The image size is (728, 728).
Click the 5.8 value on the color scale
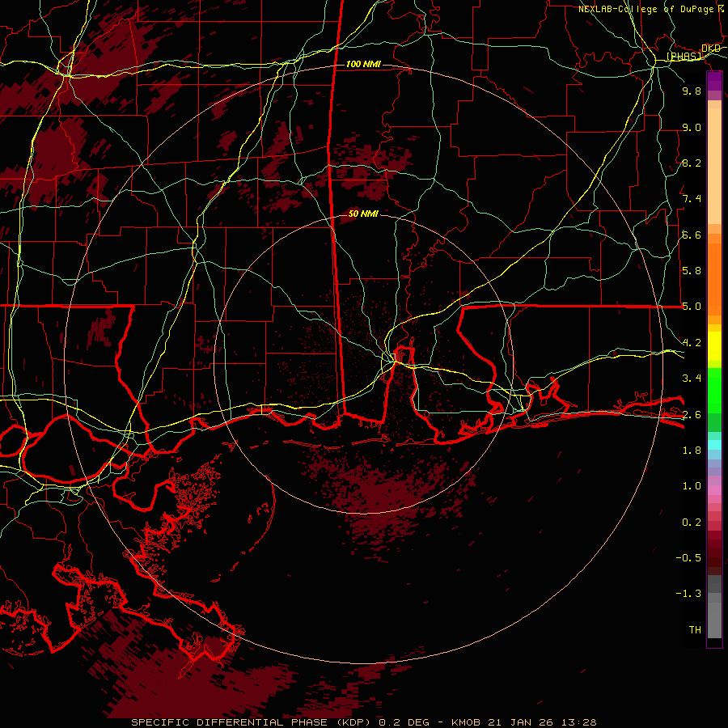(x=692, y=271)
